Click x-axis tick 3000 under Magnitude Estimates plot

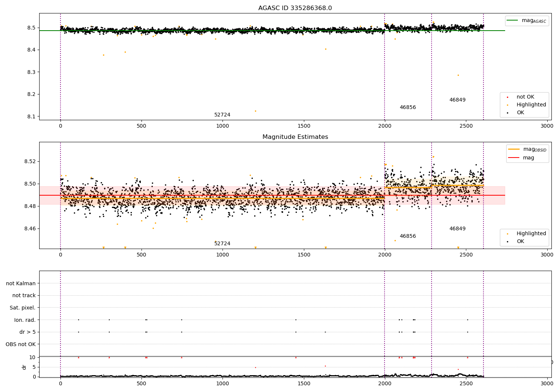[547, 255]
